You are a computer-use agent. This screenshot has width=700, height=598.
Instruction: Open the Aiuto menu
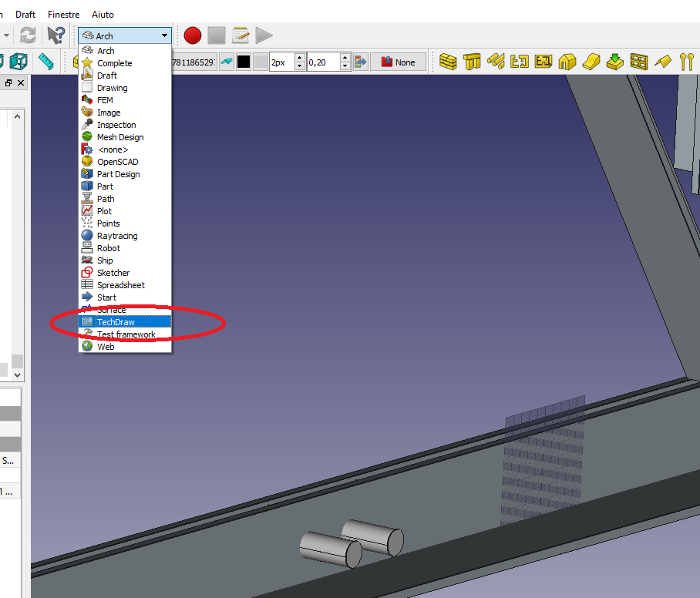103,15
